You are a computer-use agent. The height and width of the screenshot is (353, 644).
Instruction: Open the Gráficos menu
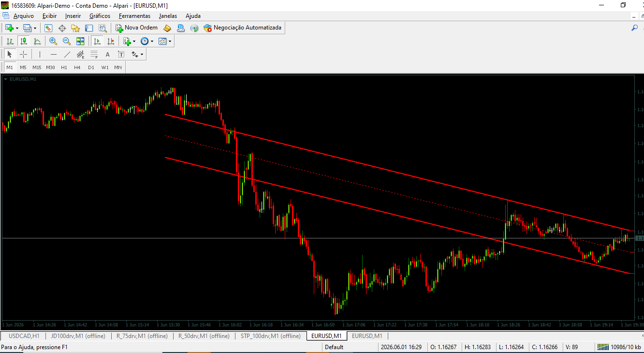coord(100,16)
